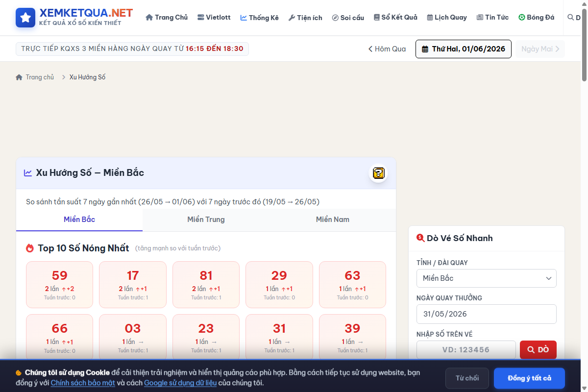The height and width of the screenshot is (392, 588).
Task: Click the calendar icon in date button
Action: click(x=425, y=49)
